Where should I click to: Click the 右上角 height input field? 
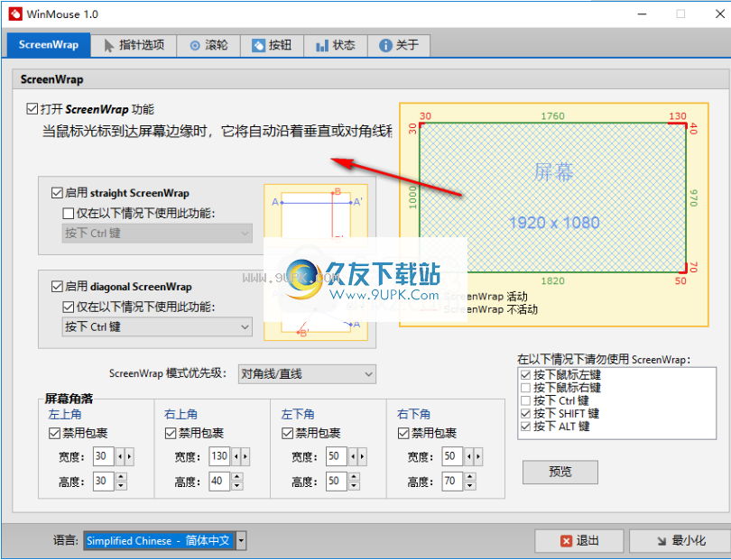[219, 482]
